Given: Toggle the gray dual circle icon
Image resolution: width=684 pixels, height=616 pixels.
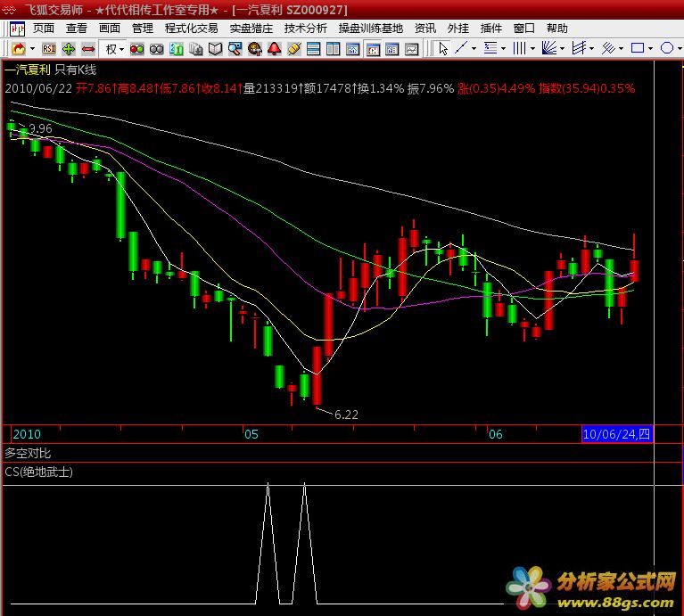Looking at the screenshot, I should pyautogui.click(x=156, y=48).
